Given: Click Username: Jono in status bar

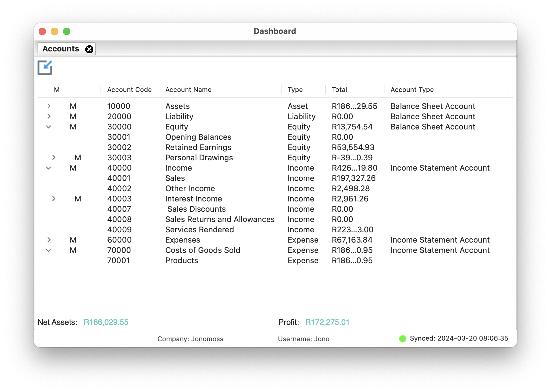Looking at the screenshot, I should point(304,339).
